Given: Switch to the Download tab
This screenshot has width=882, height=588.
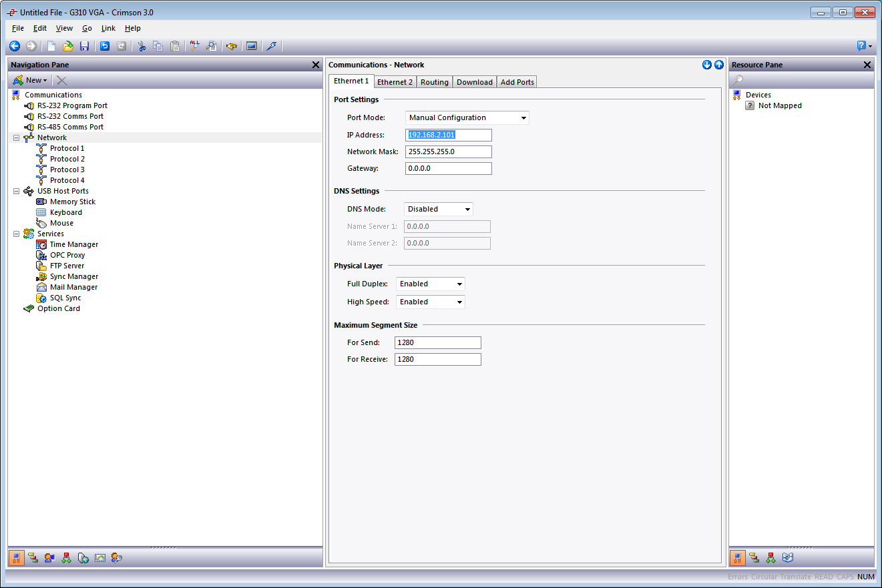Looking at the screenshot, I should 475,82.
